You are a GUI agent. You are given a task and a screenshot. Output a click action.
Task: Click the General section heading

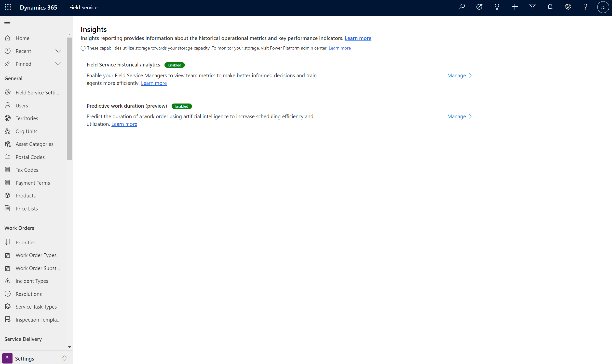pyautogui.click(x=13, y=78)
